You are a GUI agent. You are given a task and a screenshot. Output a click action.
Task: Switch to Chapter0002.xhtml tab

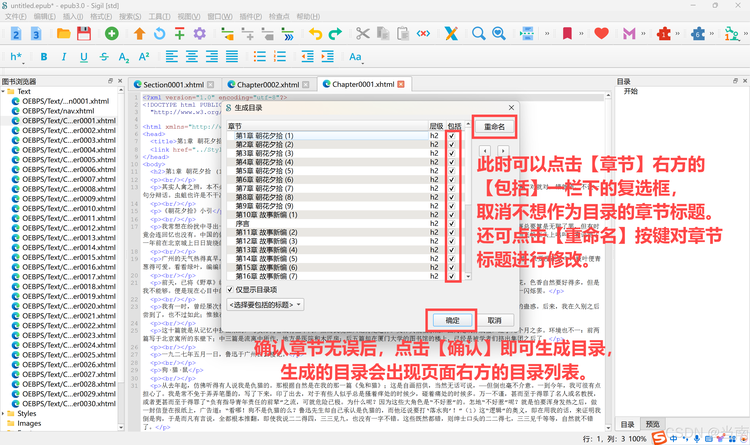pos(268,85)
